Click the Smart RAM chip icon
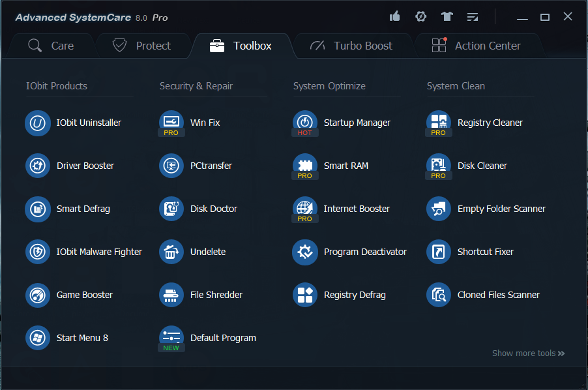Viewport: 588px width, 390px height. [x=305, y=166]
